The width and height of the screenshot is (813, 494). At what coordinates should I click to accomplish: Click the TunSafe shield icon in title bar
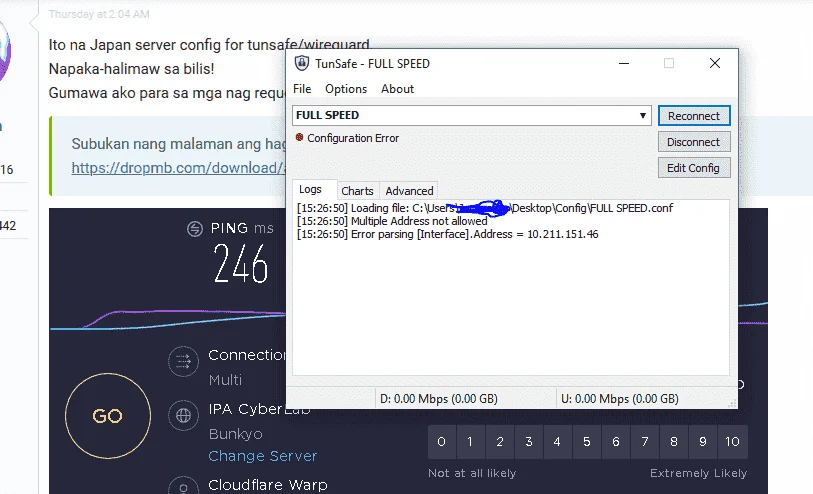coord(302,63)
